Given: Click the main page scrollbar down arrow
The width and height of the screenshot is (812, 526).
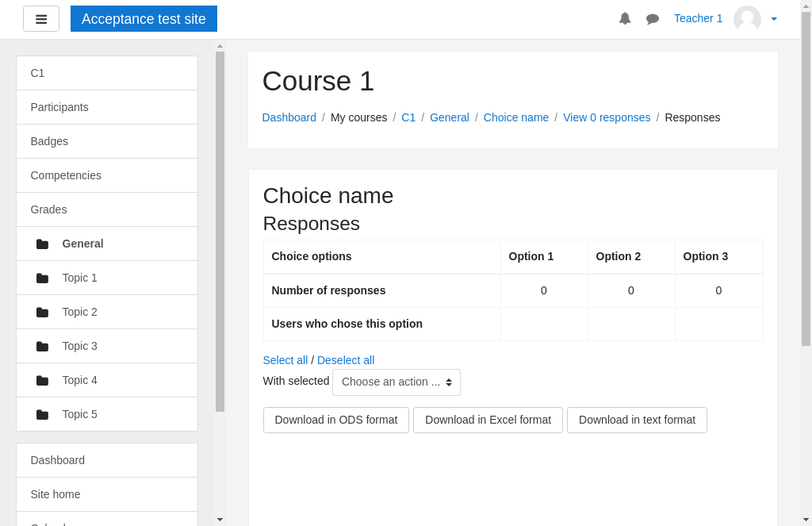Looking at the screenshot, I should pos(806,520).
